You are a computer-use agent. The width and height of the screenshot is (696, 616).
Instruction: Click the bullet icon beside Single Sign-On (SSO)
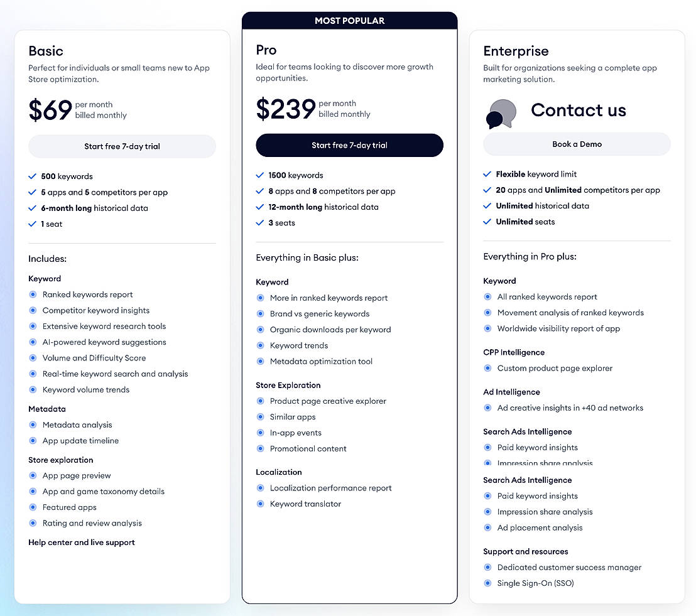tap(487, 583)
